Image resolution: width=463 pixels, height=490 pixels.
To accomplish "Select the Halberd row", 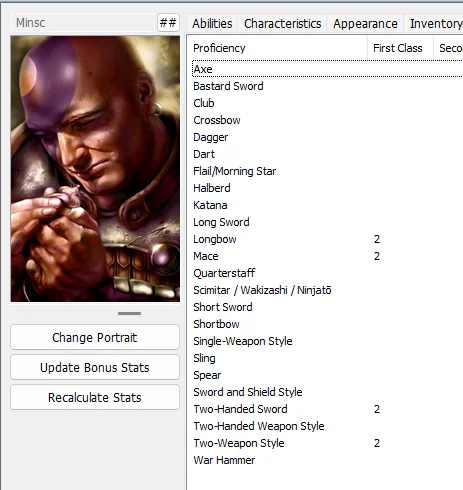I will pyautogui.click(x=327, y=188).
